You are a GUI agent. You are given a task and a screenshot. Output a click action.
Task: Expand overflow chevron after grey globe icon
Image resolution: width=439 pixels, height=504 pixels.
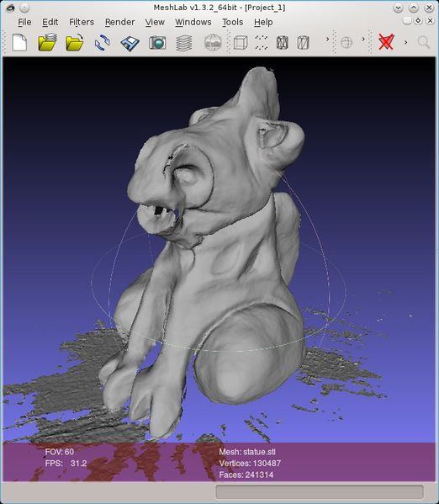363,40
